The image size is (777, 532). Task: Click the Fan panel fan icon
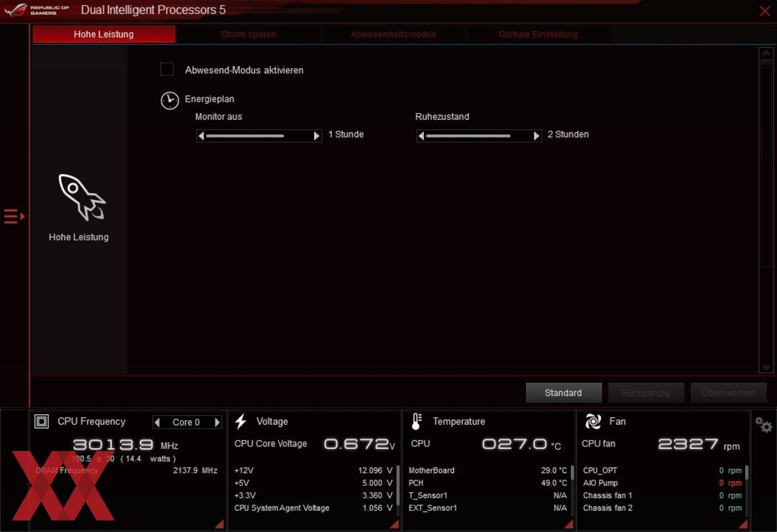(593, 421)
